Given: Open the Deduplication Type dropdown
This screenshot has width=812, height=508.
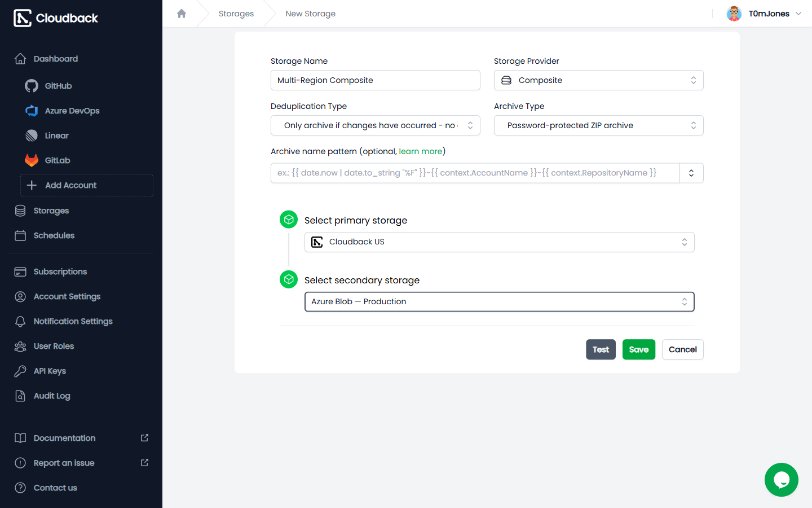Looking at the screenshot, I should 376,125.
